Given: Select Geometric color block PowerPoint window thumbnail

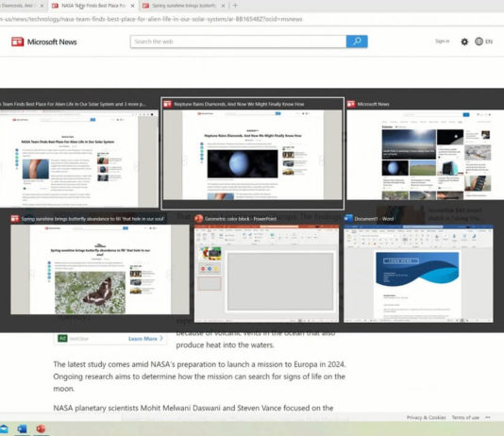Looking at the screenshot, I should (x=266, y=268).
